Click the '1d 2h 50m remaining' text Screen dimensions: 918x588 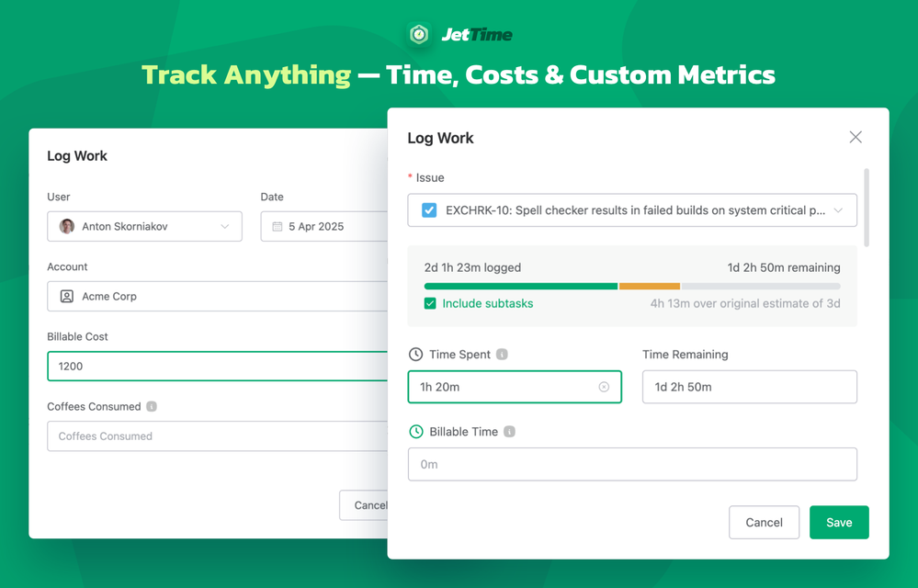(x=784, y=267)
